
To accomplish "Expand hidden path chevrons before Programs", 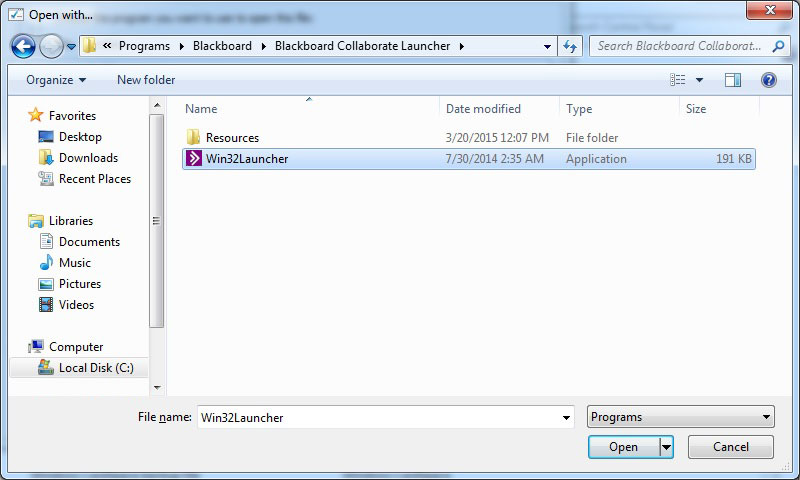I will point(107,46).
